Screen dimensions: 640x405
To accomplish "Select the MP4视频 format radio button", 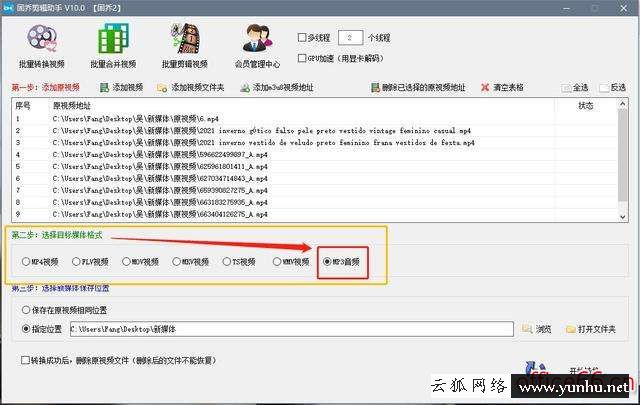I will point(26,262).
